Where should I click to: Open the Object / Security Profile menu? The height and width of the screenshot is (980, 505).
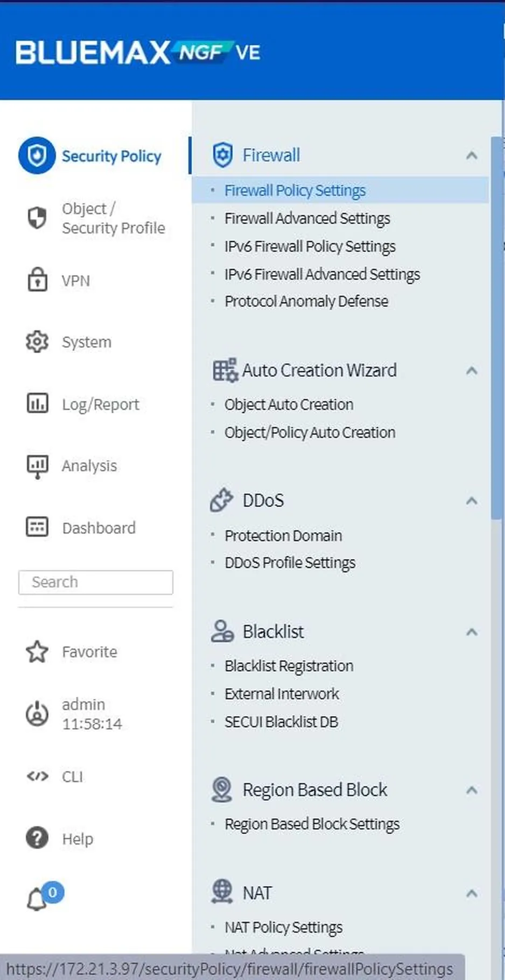114,218
